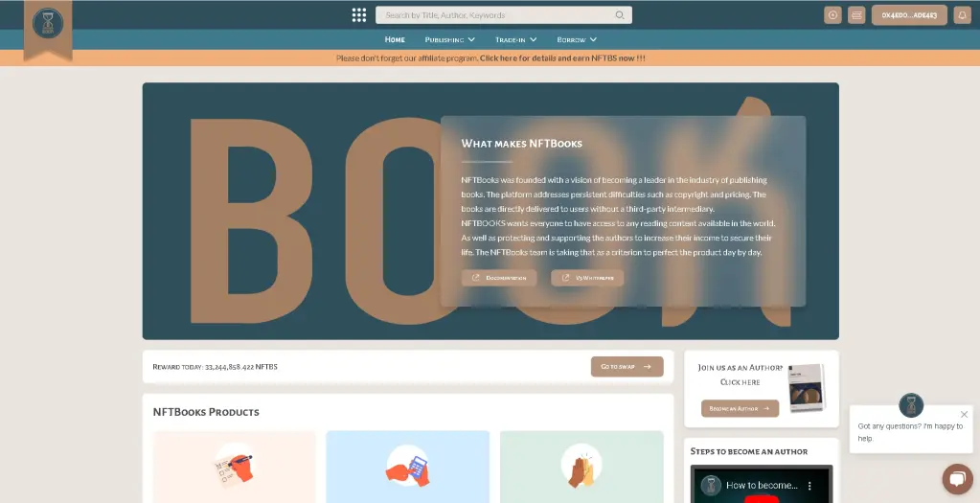Viewport: 980px width, 503px height.
Task: Open the affiliate program details link
Action: 562,58
